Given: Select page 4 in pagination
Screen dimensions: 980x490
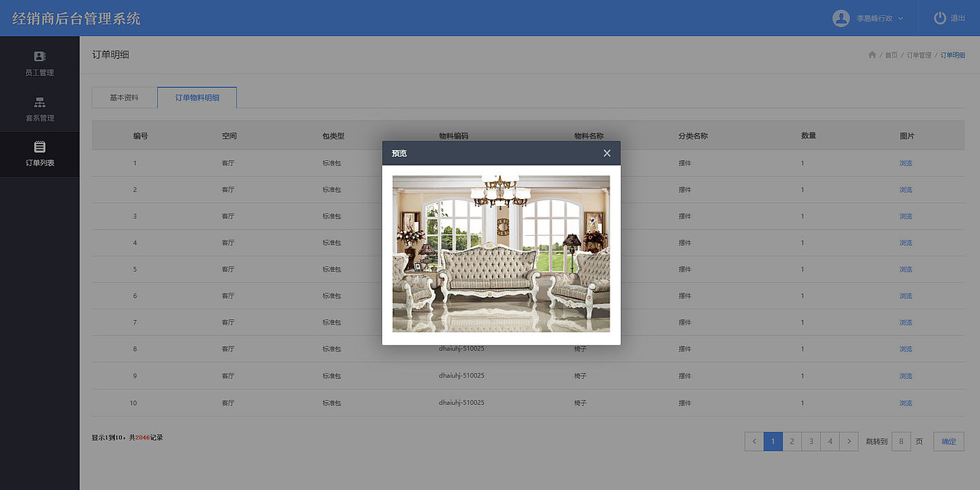Looking at the screenshot, I should 830,442.
